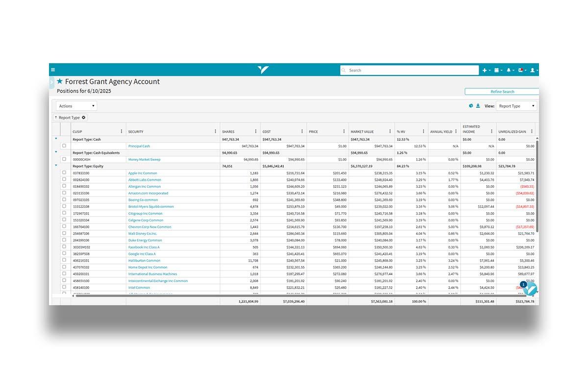
Task: Collapse the Report Type: Equity group
Action: click(x=56, y=166)
